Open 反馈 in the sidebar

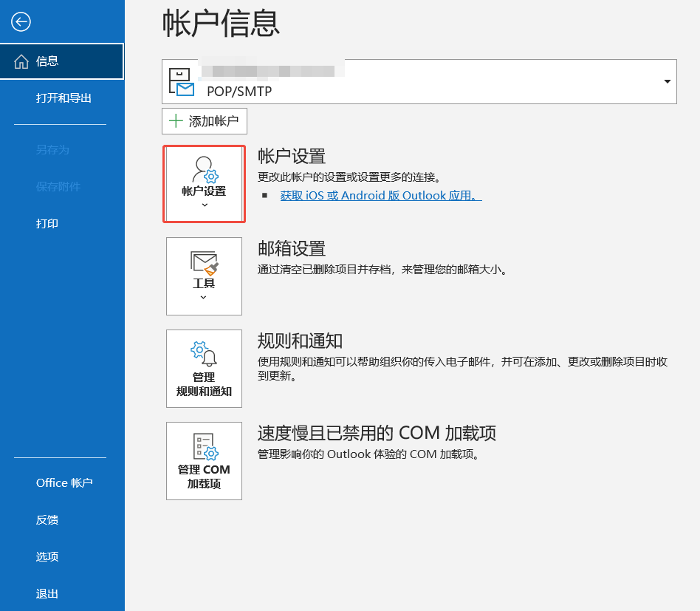pyautogui.click(x=47, y=520)
